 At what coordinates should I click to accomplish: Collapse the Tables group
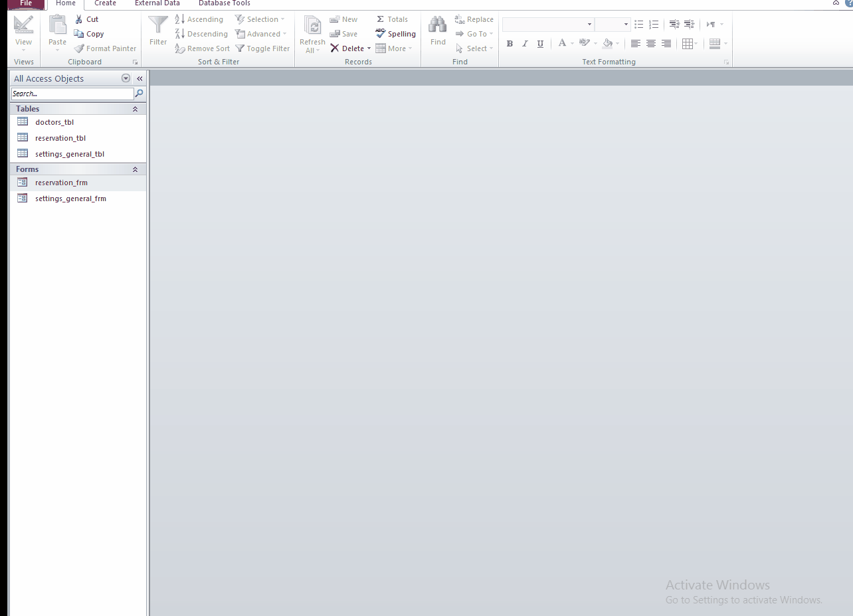pyautogui.click(x=136, y=109)
